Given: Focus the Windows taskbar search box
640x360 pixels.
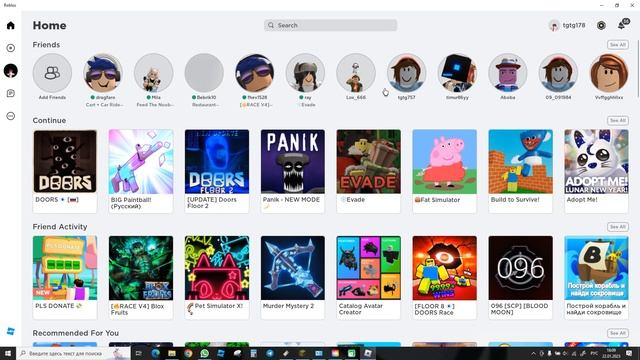Looking at the screenshot, I should [x=73, y=353].
